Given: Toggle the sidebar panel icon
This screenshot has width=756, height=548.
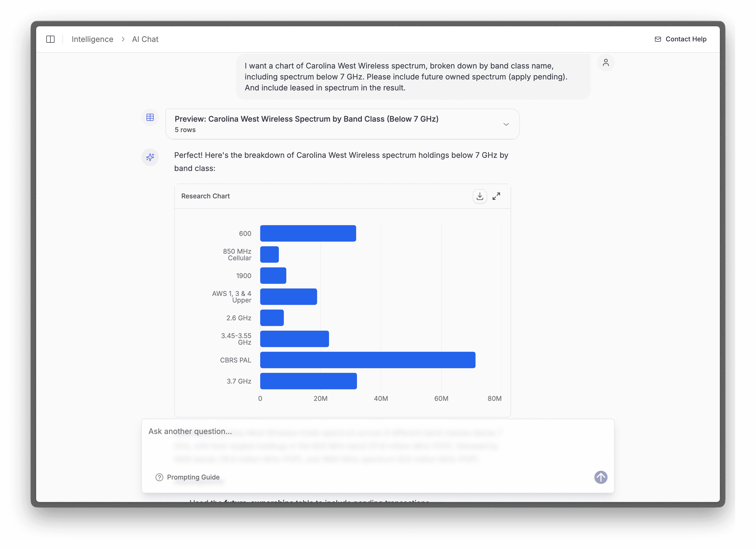Looking at the screenshot, I should pos(51,39).
